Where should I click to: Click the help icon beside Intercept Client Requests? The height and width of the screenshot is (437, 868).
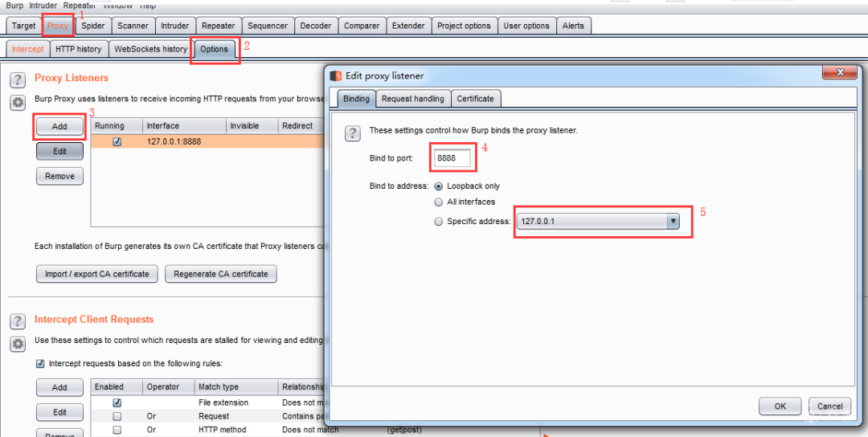[x=17, y=321]
